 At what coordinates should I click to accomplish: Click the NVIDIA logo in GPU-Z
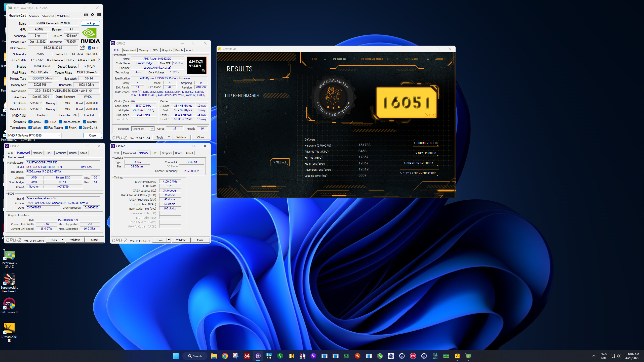[x=90, y=36]
